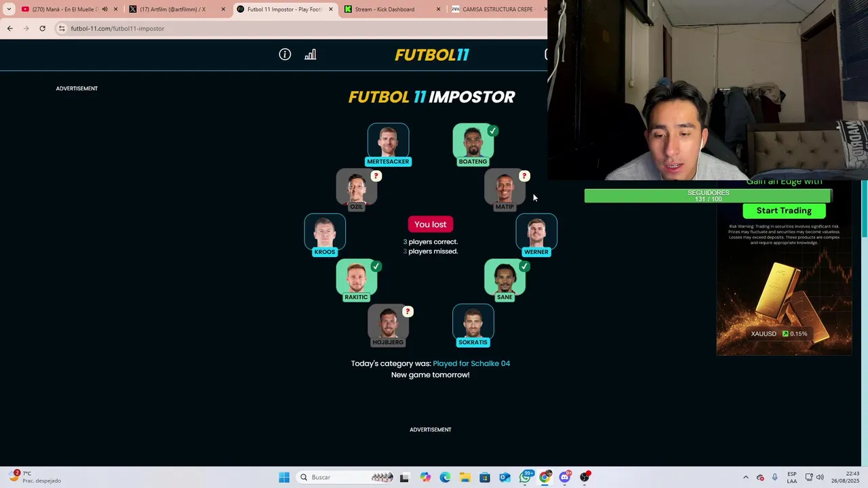Click the address bar URL field
The image size is (868, 488).
(x=298, y=28)
